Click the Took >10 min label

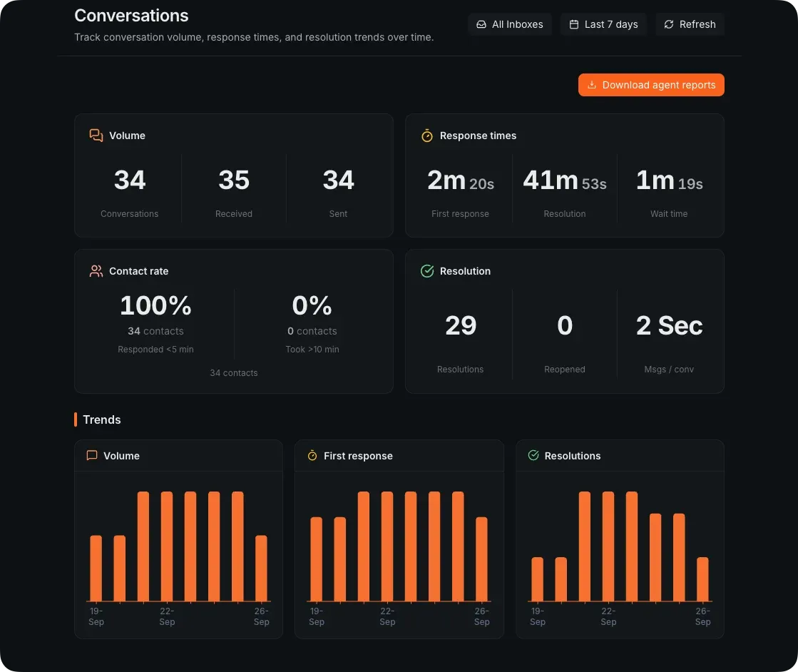(x=312, y=350)
